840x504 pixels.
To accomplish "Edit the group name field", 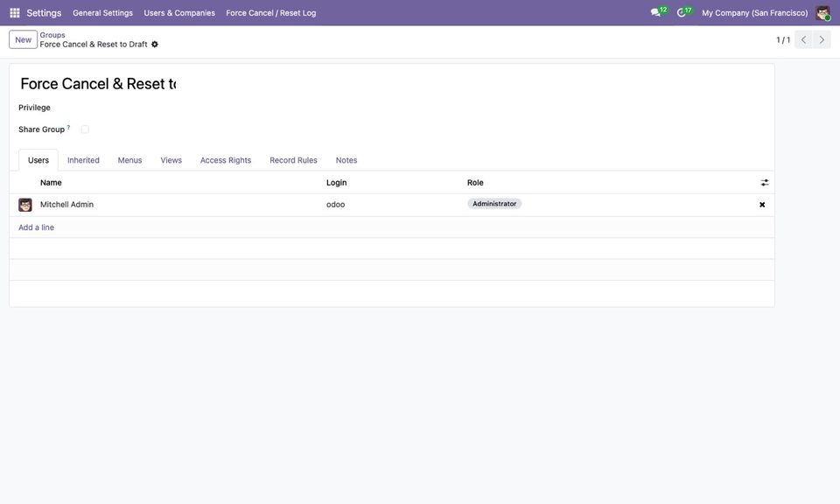I will click(97, 83).
